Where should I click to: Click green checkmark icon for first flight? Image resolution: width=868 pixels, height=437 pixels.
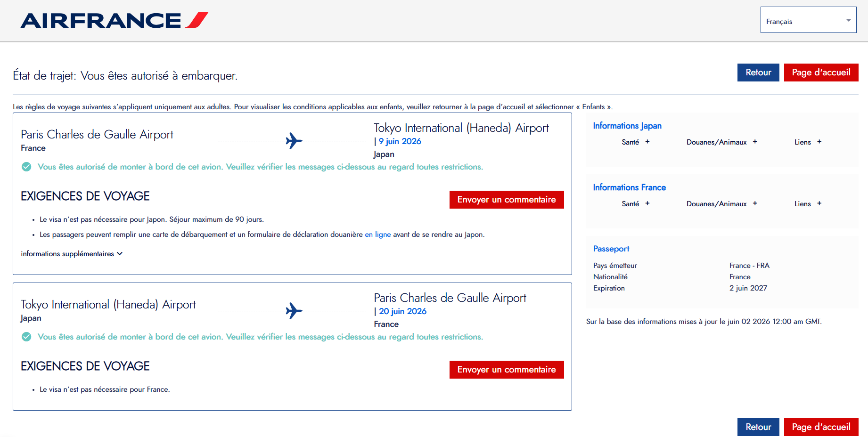pyautogui.click(x=26, y=167)
